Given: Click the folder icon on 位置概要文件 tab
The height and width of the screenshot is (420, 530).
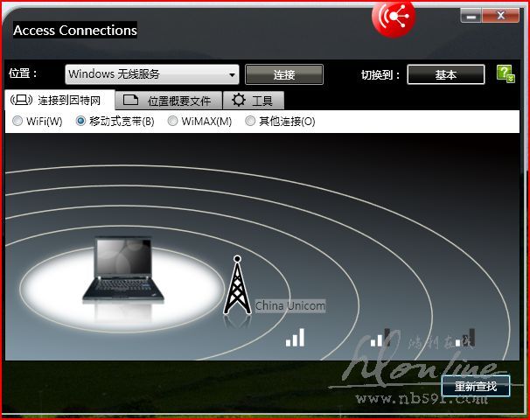Looking at the screenshot, I should pos(131,101).
